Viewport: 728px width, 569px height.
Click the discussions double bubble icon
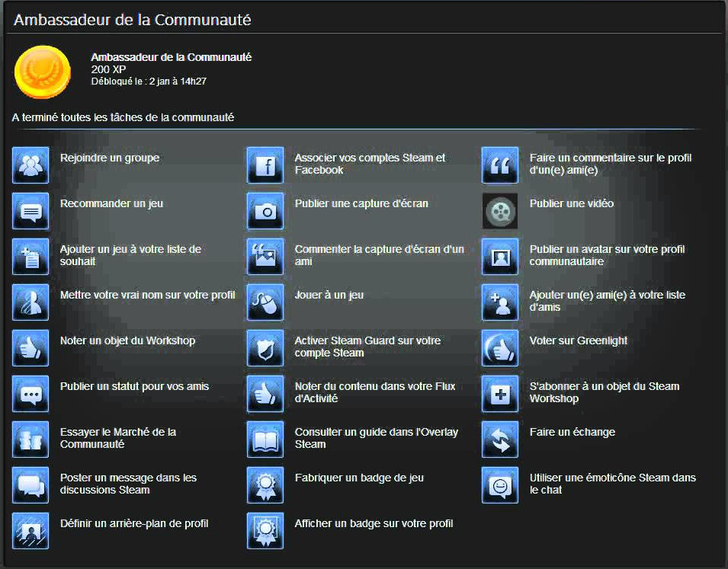click(30, 485)
